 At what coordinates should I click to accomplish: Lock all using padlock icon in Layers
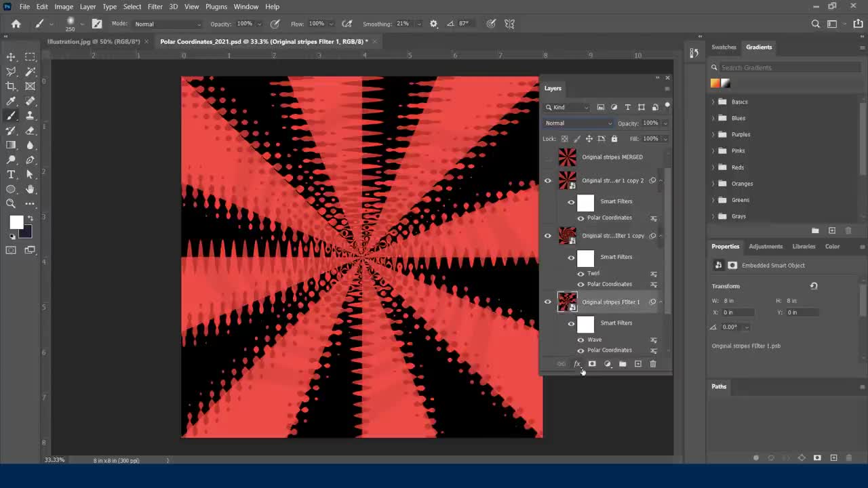614,139
